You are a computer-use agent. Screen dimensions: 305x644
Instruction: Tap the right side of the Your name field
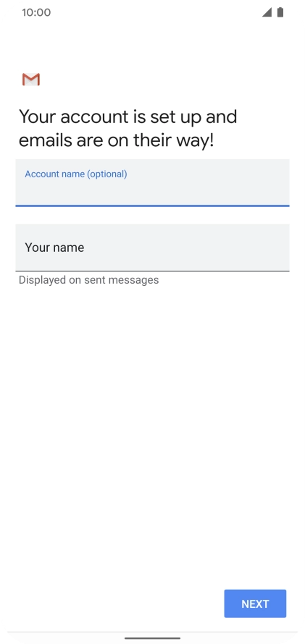(x=255, y=247)
